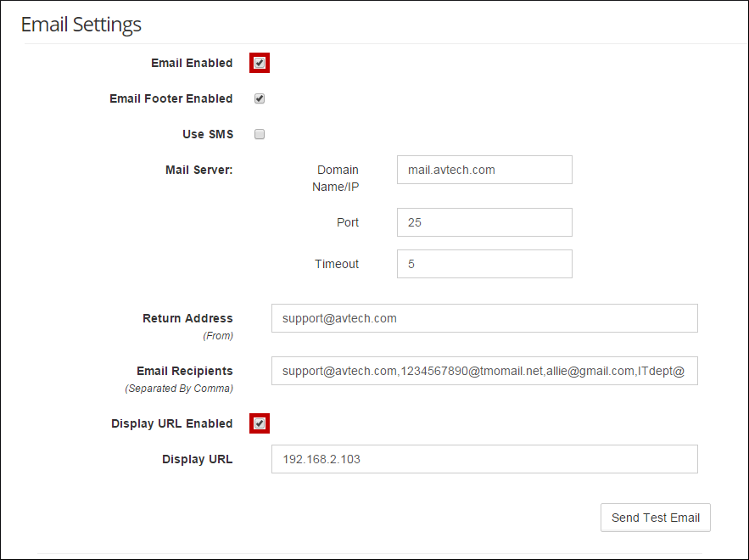Click the Display URL Enabled label
Viewport: 749px width, 560px height.
coord(171,423)
